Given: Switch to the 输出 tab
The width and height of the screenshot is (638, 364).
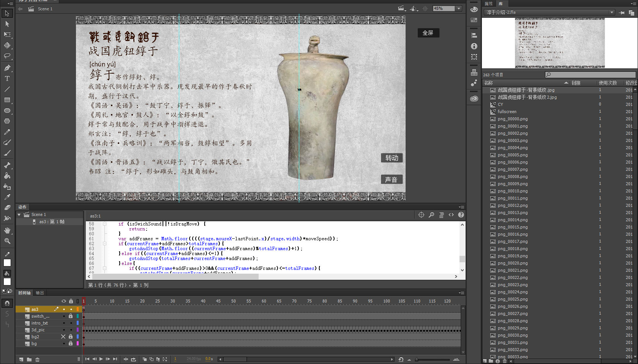Looking at the screenshot, I should click(40, 293).
